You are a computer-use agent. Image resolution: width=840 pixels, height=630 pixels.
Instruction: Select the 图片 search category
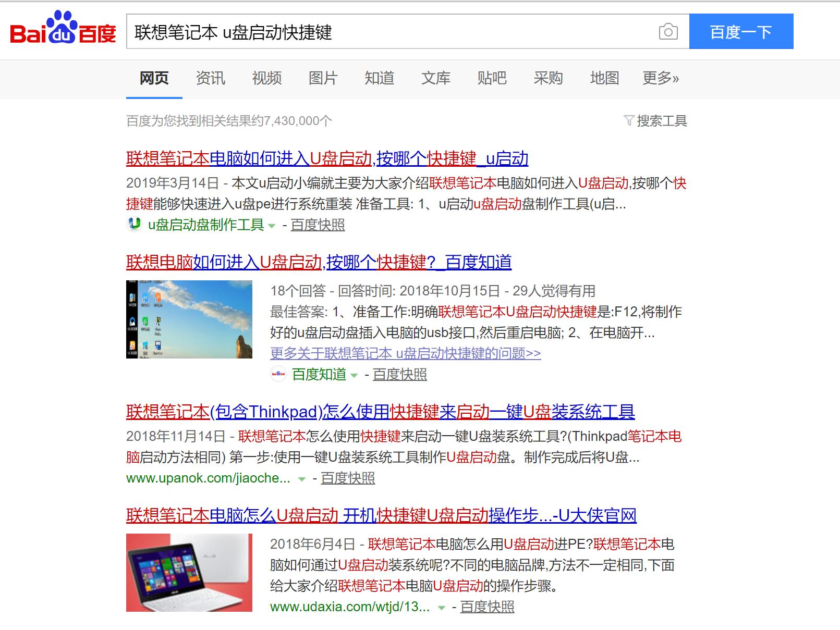[323, 78]
